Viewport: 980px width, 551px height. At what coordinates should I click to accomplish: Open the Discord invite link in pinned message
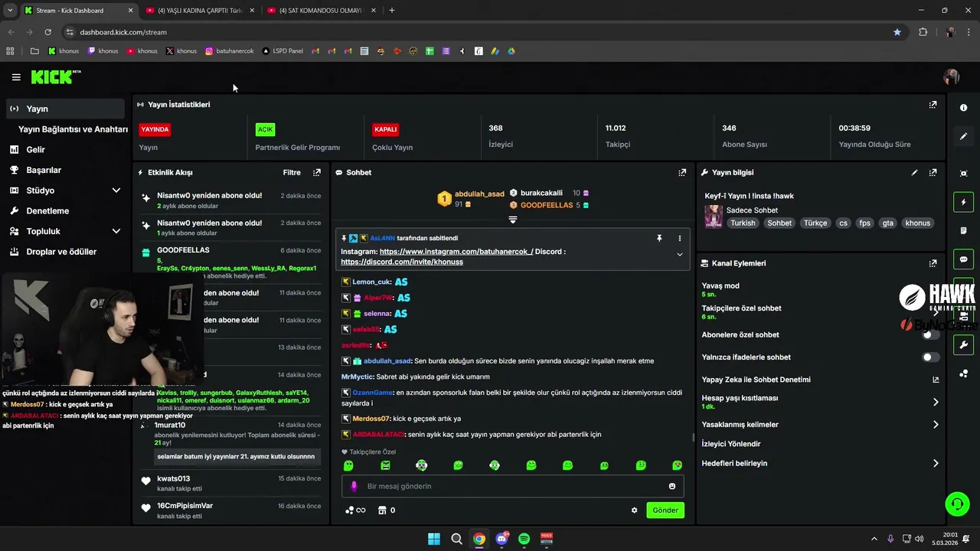tap(402, 262)
